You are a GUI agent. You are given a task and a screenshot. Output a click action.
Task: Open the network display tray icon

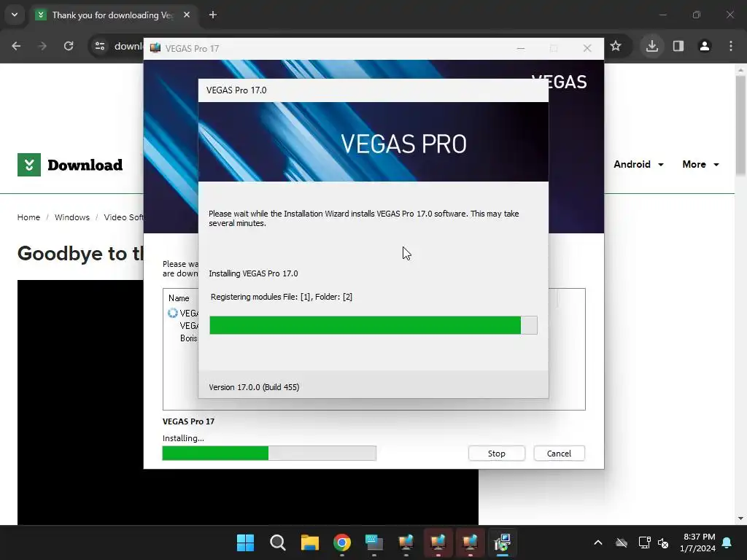(644, 542)
